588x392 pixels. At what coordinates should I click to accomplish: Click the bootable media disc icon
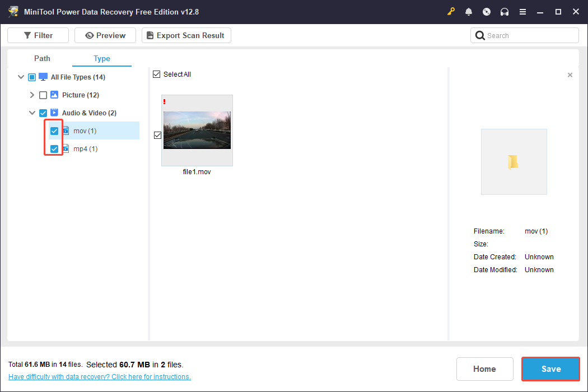pos(487,11)
